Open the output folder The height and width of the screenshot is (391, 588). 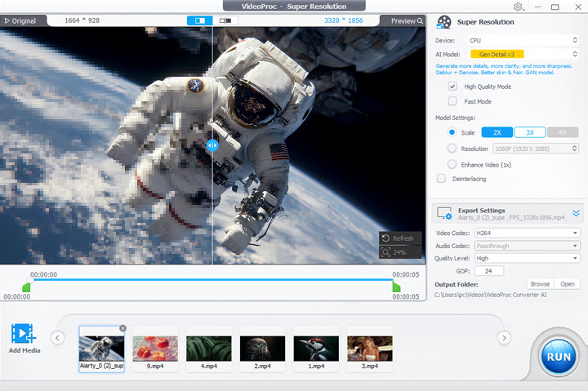tap(567, 284)
